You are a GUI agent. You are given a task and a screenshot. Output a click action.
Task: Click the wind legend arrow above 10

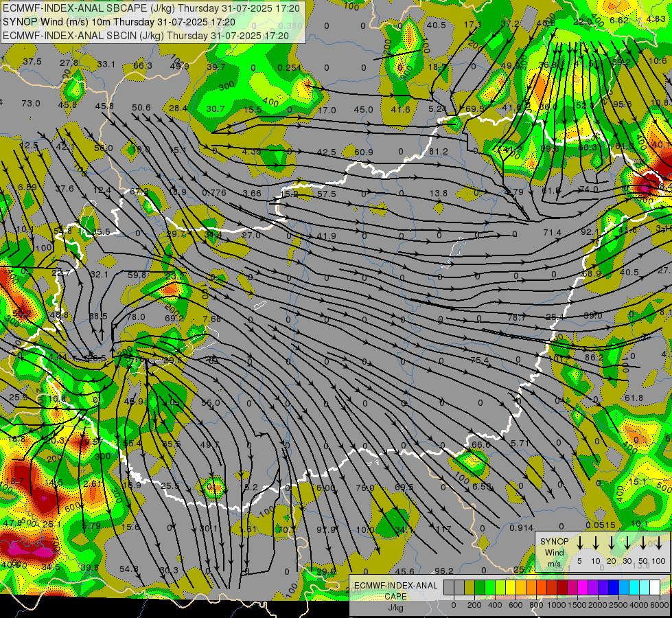click(x=595, y=543)
